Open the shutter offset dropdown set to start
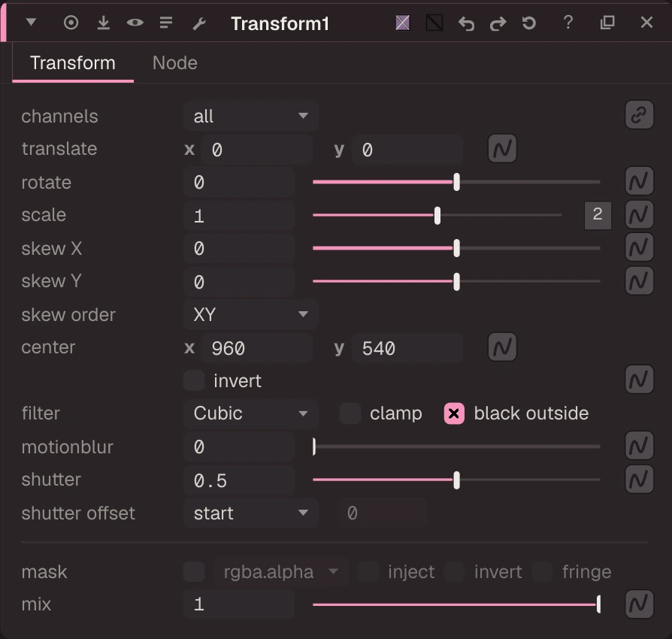The width and height of the screenshot is (672, 639). tap(251, 513)
